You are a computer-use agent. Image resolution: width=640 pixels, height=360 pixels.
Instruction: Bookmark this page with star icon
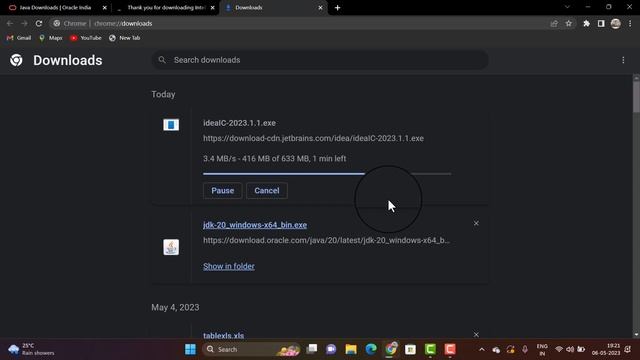[569, 24]
